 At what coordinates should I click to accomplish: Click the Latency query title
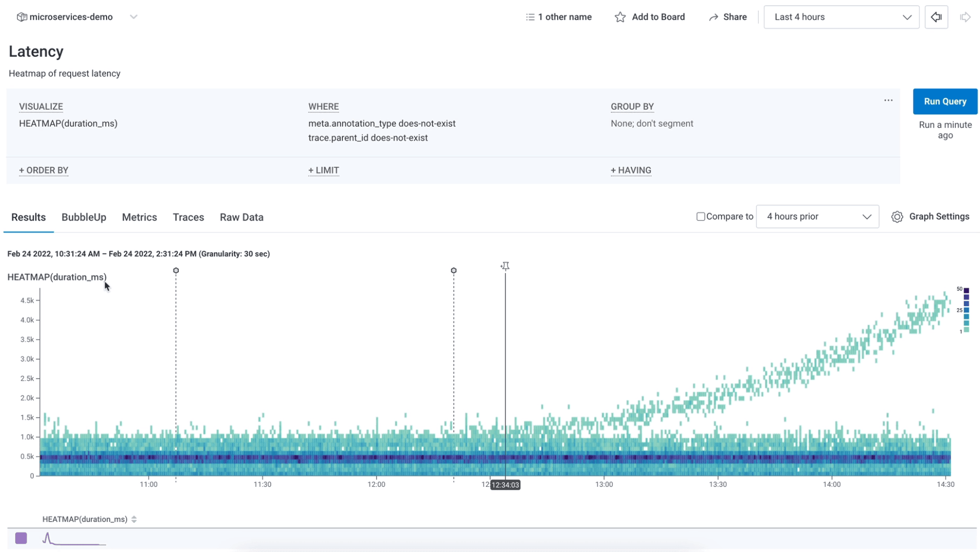coord(36,51)
